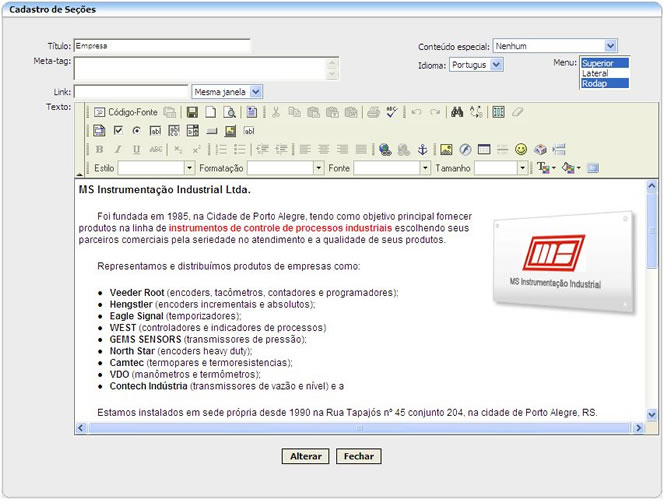Insert a selection list form field
The height and width of the screenshot is (500, 664).
193,131
